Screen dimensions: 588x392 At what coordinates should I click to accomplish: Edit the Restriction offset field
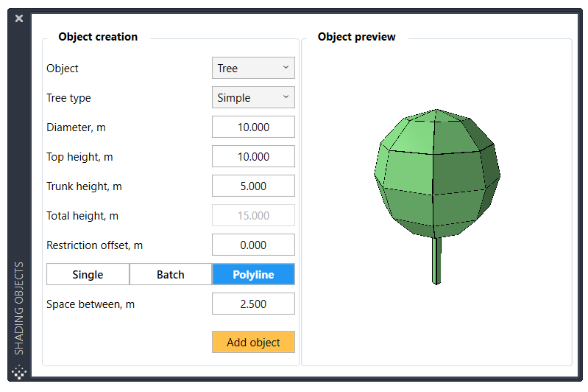point(253,245)
